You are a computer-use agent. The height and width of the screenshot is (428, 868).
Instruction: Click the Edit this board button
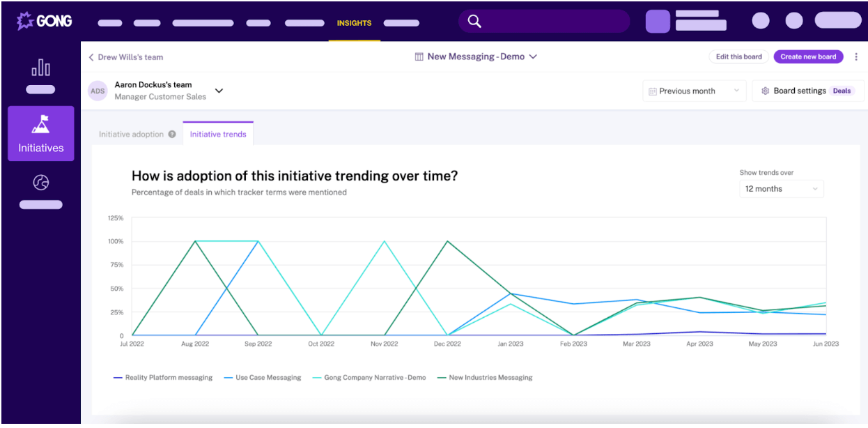point(738,56)
